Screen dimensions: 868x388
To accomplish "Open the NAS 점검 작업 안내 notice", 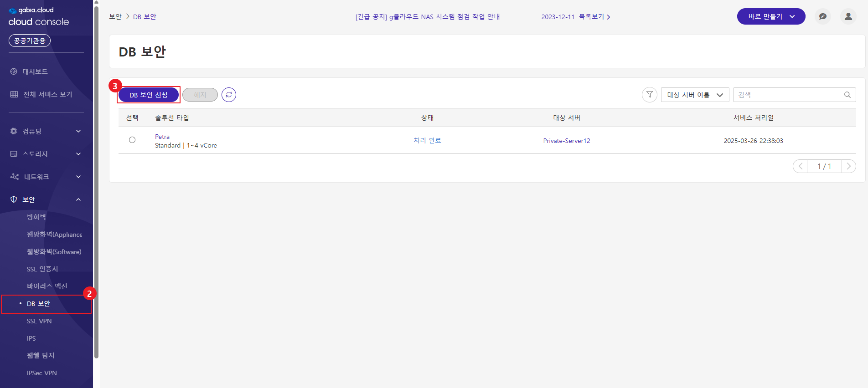I will [428, 17].
